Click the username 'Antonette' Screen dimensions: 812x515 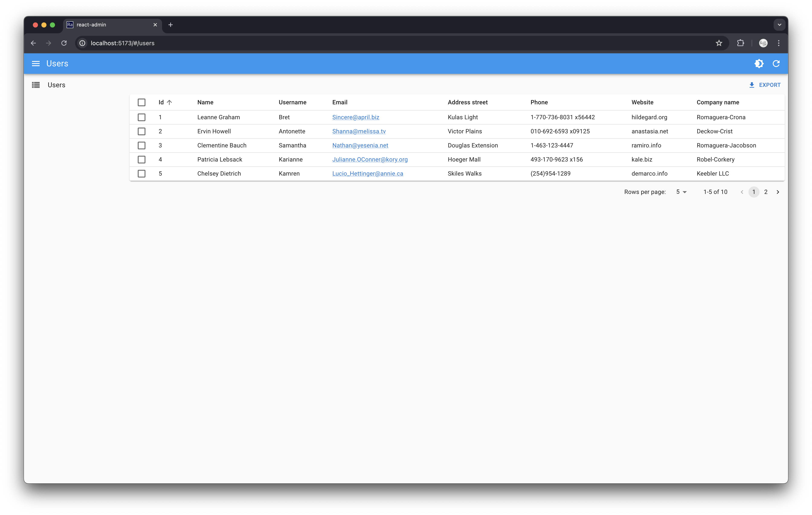[x=292, y=131]
